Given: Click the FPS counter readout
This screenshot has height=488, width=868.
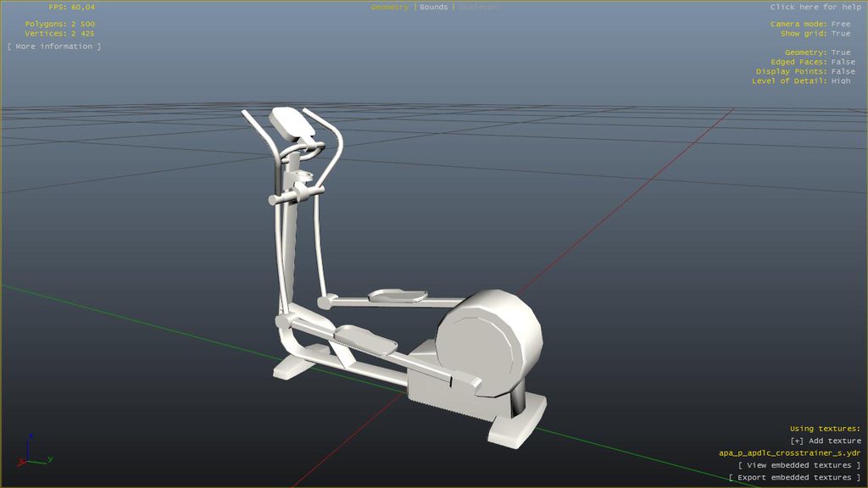Looking at the screenshot, I should (x=71, y=8).
